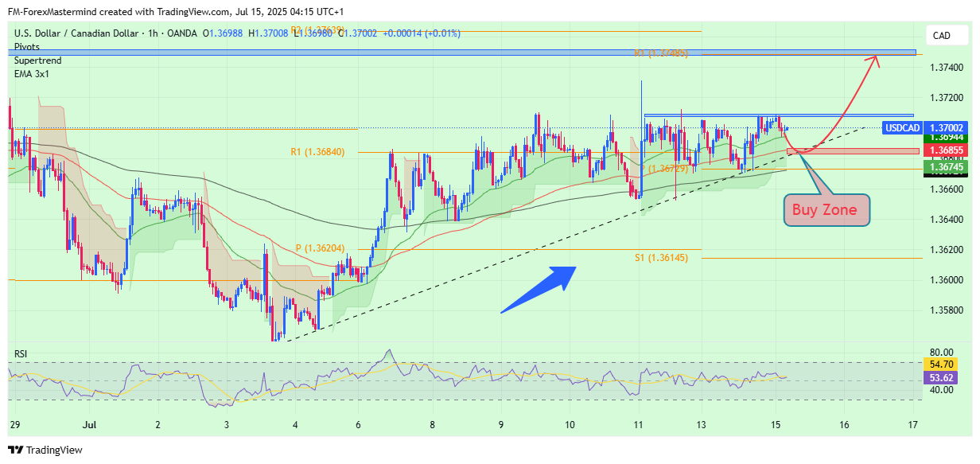Click the FM-ForexMastermind created with TradingView.com header
Screen dimensions: 980x464
[176, 12]
